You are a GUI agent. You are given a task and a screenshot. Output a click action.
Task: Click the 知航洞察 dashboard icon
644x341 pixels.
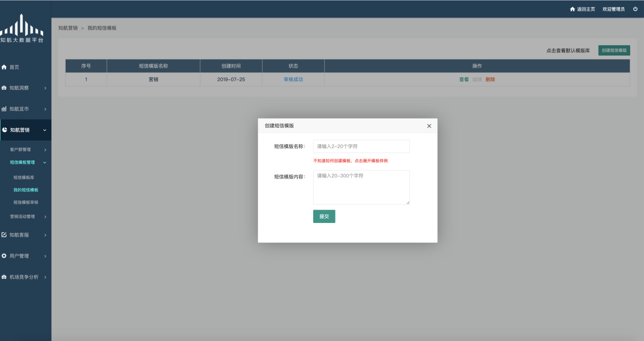point(5,88)
